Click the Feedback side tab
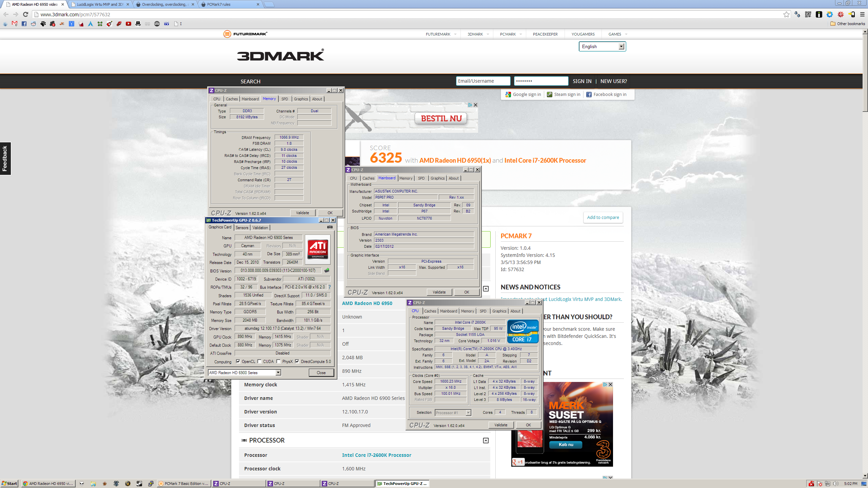 point(5,158)
